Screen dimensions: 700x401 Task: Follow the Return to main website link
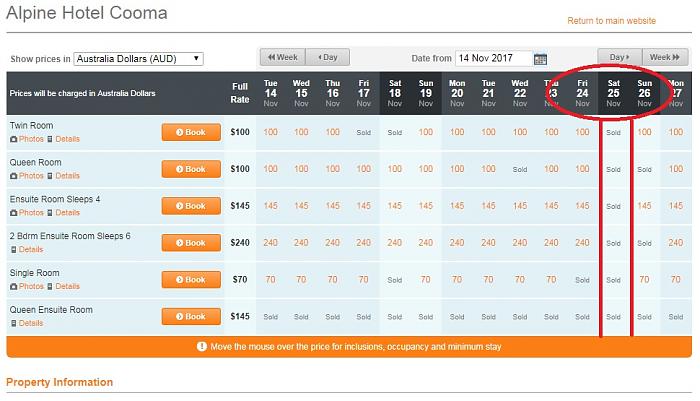(612, 21)
